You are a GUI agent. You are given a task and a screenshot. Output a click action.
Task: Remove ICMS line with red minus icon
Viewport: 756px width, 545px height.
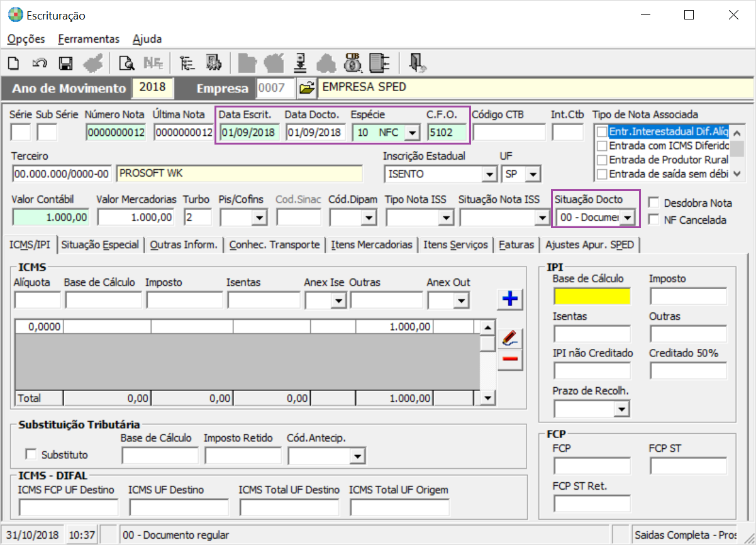coord(510,359)
